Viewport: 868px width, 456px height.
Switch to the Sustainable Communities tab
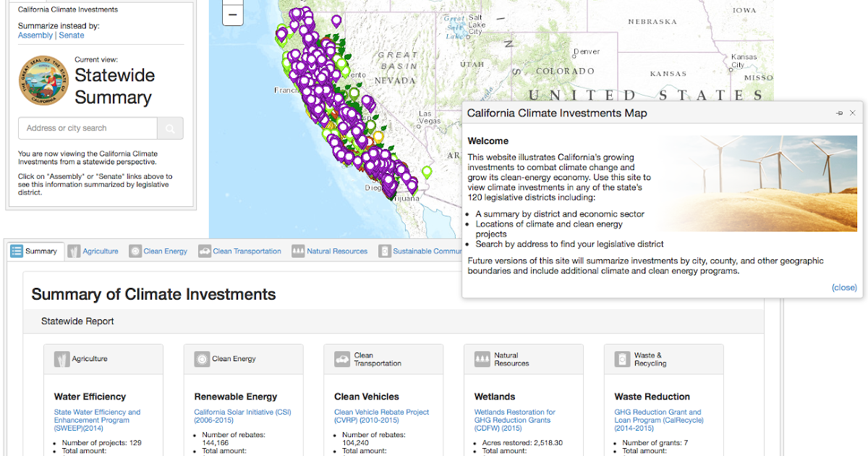point(420,251)
